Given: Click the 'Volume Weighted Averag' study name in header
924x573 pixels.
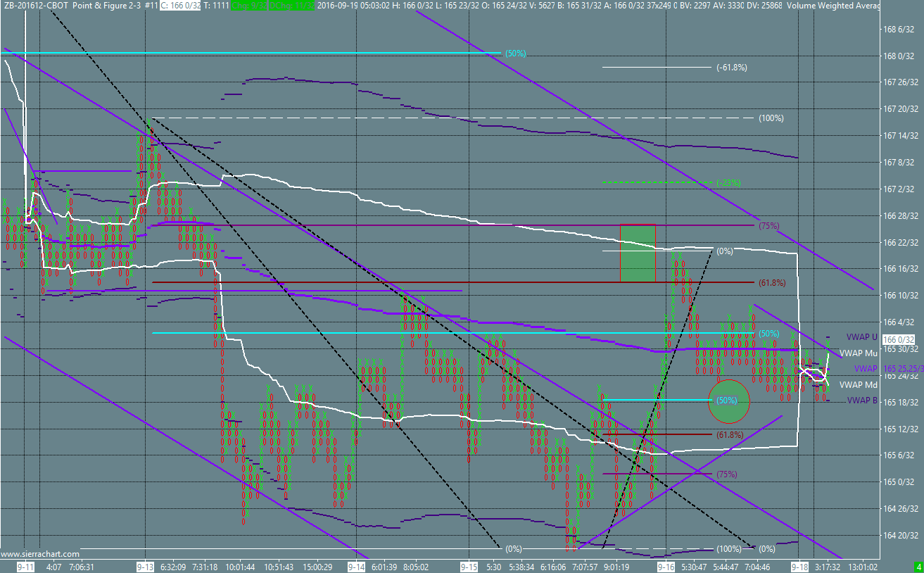Looking at the screenshot, I should point(834,5).
